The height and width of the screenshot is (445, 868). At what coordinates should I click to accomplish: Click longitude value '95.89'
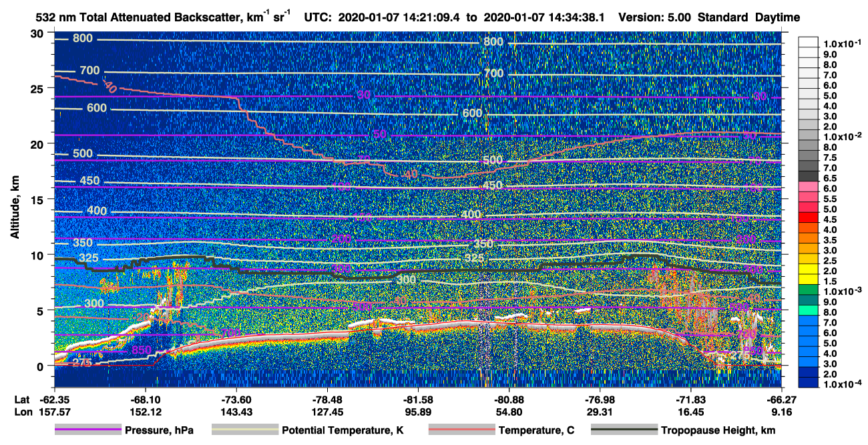(x=418, y=412)
